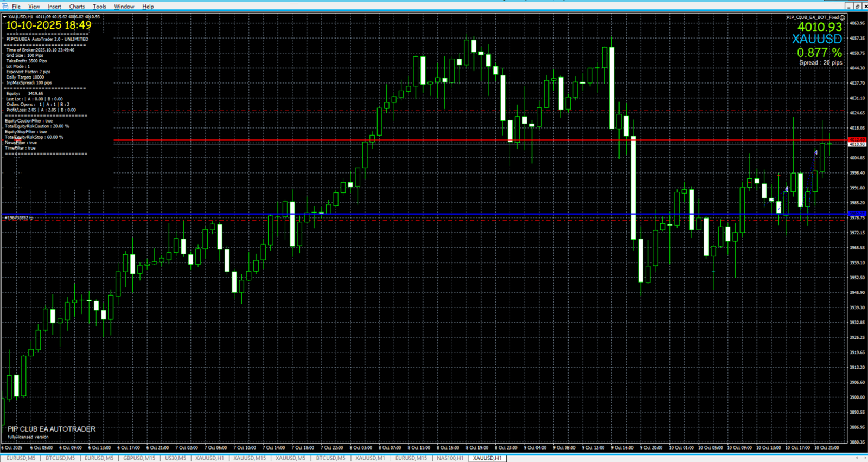This screenshot has height=462, width=868.
Task: Select the NAS100,H1 chart tab
Action: 450,458
